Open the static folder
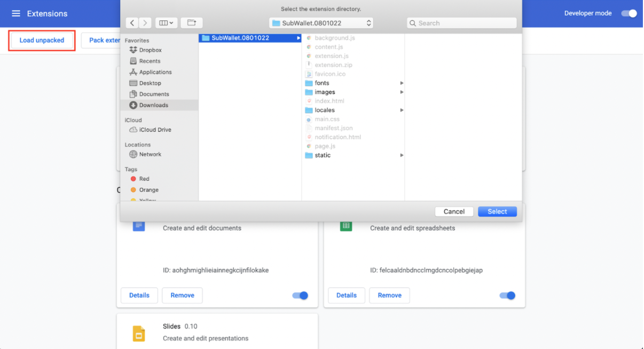The height and width of the screenshot is (349, 644). tap(323, 155)
